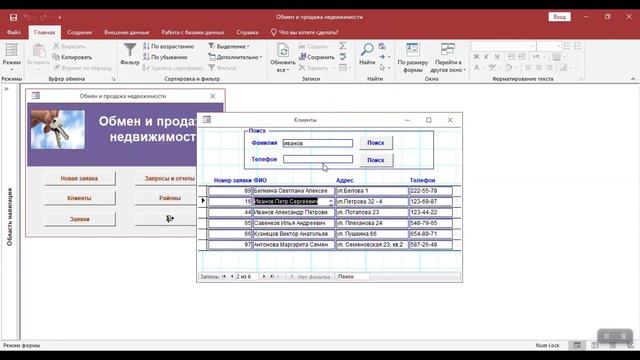Click previous record navigation arrow
Screen dimensions: 640x360
[232, 277]
